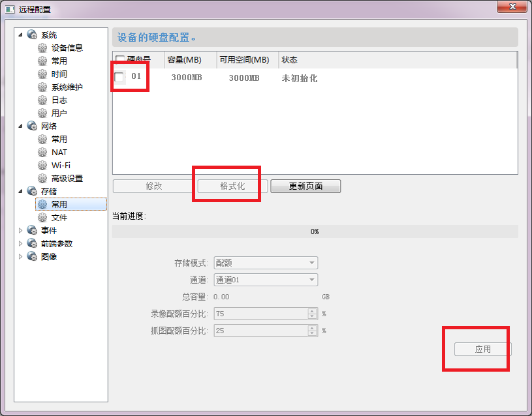Expand the 前端参数 tree node
Image resolution: width=532 pixels, height=416 pixels.
click(x=20, y=243)
